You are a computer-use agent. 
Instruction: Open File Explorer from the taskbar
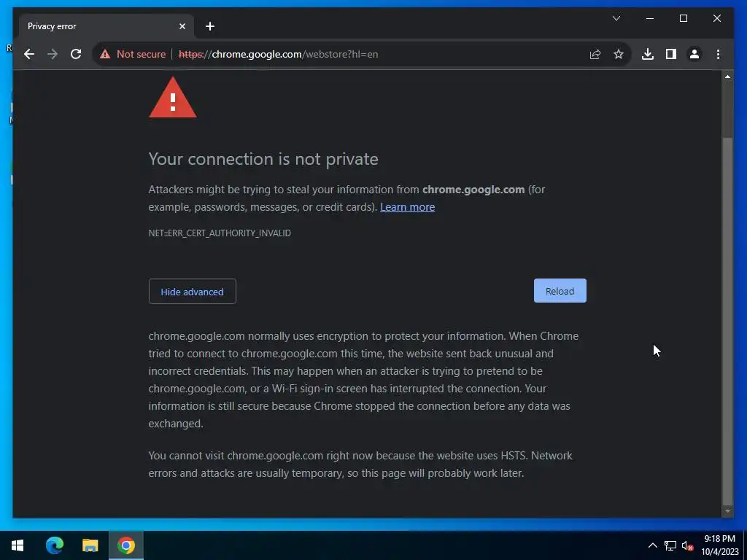click(x=90, y=545)
